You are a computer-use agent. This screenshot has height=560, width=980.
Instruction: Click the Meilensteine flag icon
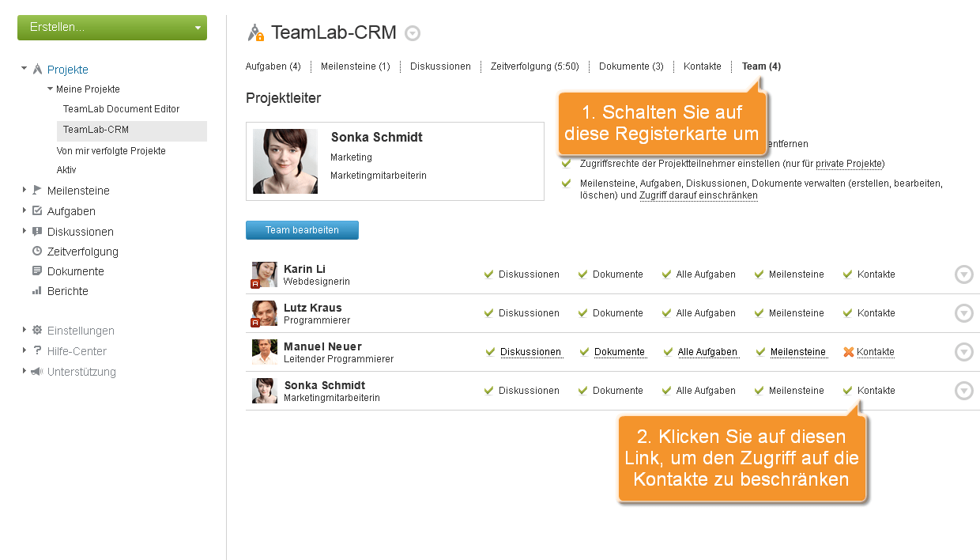(37, 190)
